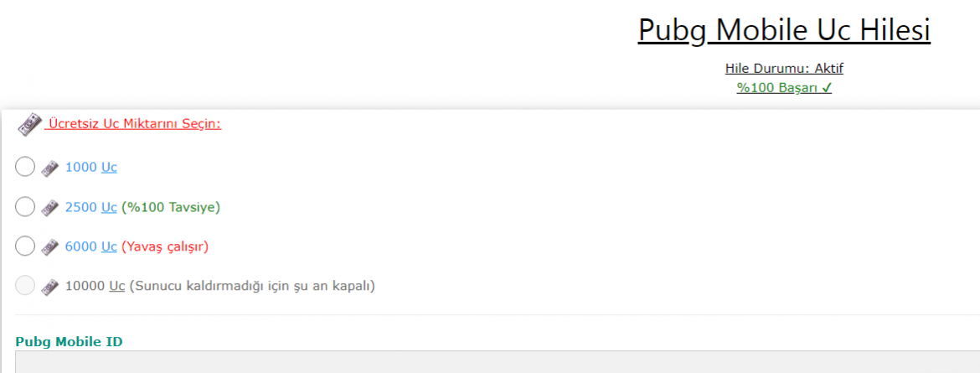Click the red Yavaş çalışır label

click(x=165, y=246)
